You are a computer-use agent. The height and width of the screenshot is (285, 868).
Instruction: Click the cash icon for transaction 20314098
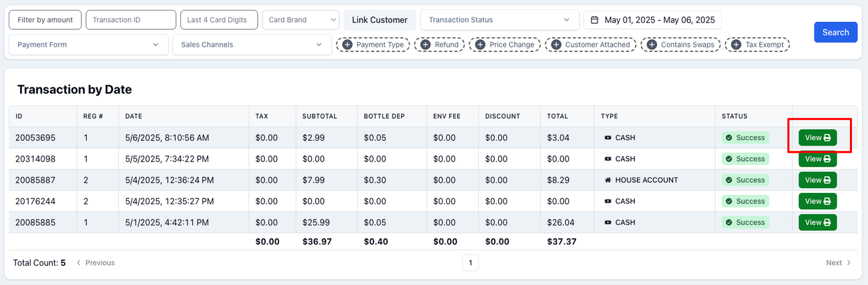pyautogui.click(x=608, y=159)
